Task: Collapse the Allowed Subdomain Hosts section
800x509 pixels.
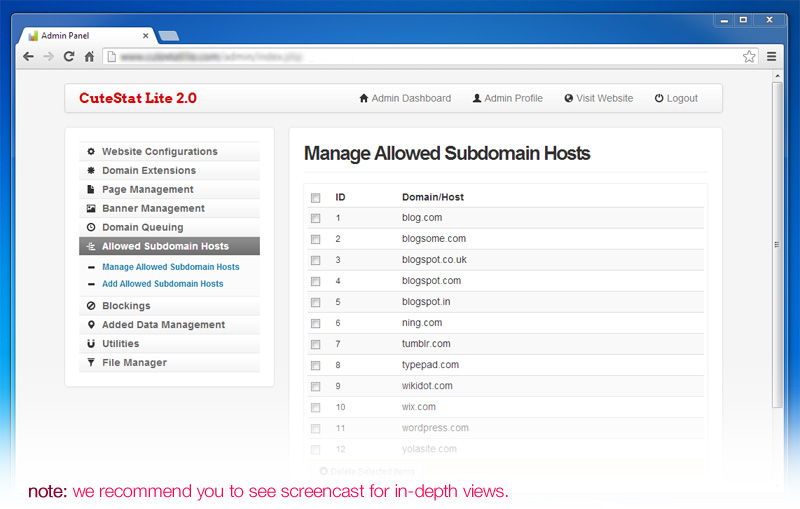Action: coord(169,246)
